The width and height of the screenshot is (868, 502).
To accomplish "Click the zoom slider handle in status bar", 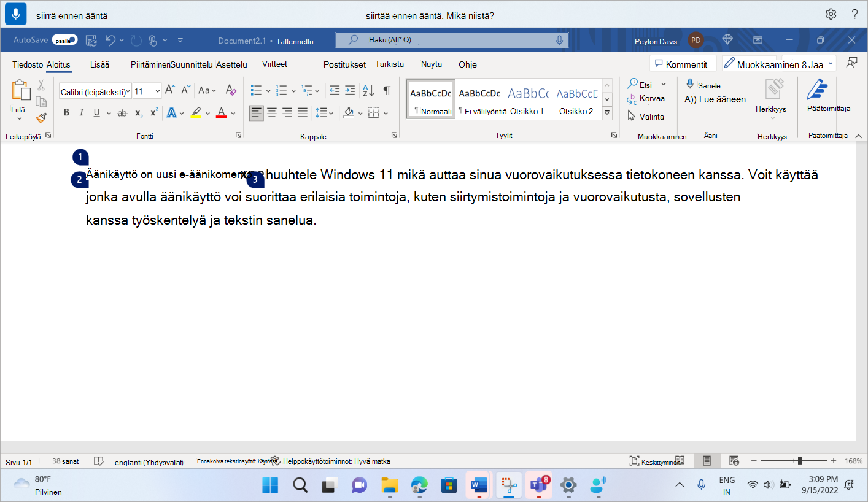I will 799,460.
